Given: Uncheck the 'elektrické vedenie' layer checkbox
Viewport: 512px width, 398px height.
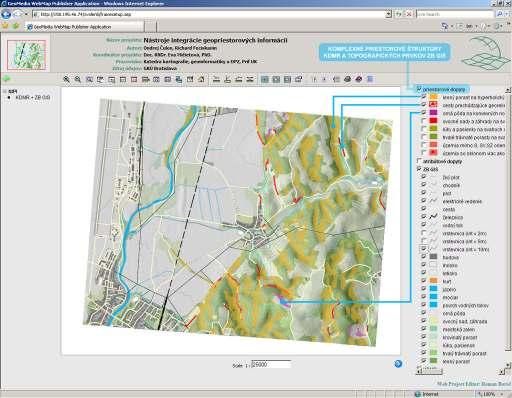Looking at the screenshot, I should point(424,201).
